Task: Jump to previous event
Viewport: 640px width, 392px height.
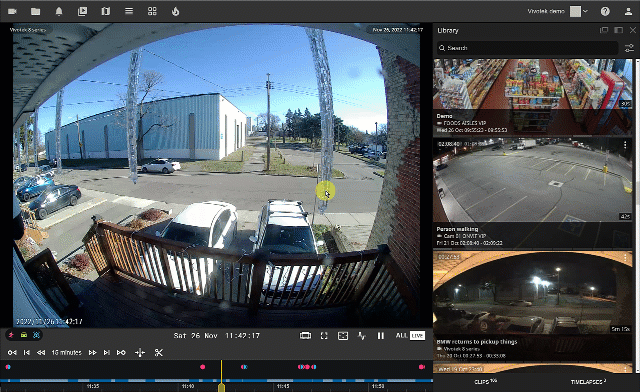Action: click(12, 352)
